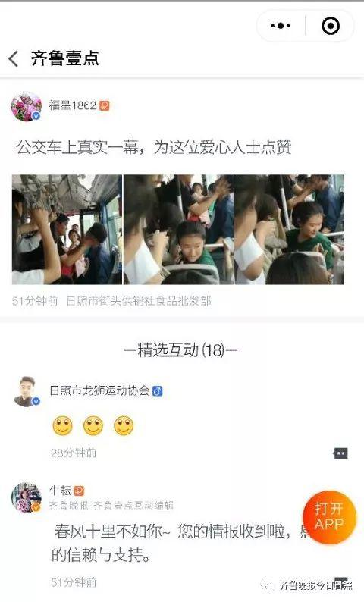Tap the orange 打开APP button
This screenshot has height=602, width=364.
(329, 517)
